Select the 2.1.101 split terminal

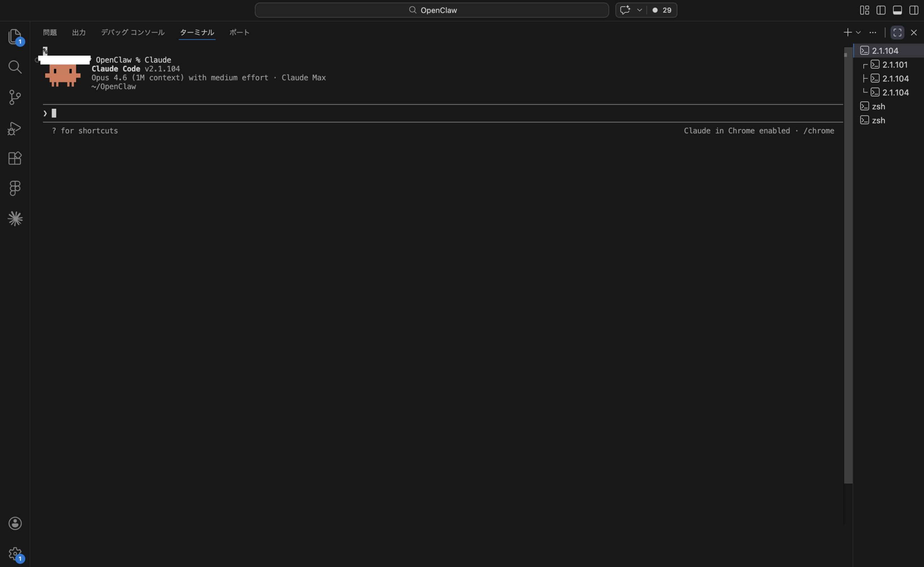[x=888, y=65]
